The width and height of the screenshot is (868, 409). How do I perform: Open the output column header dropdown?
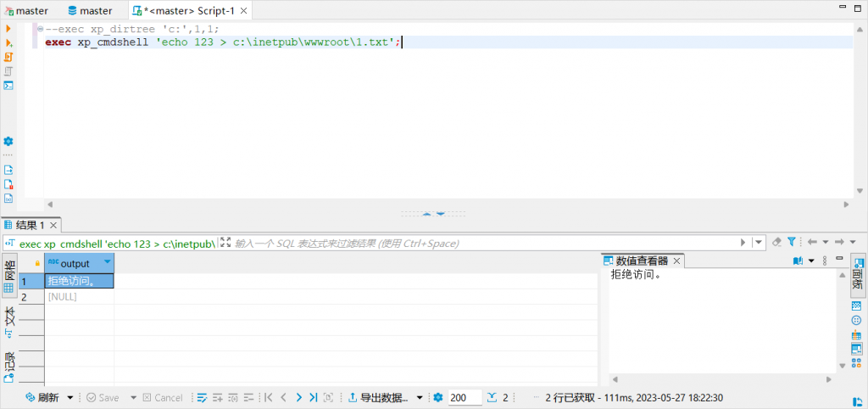pos(107,263)
